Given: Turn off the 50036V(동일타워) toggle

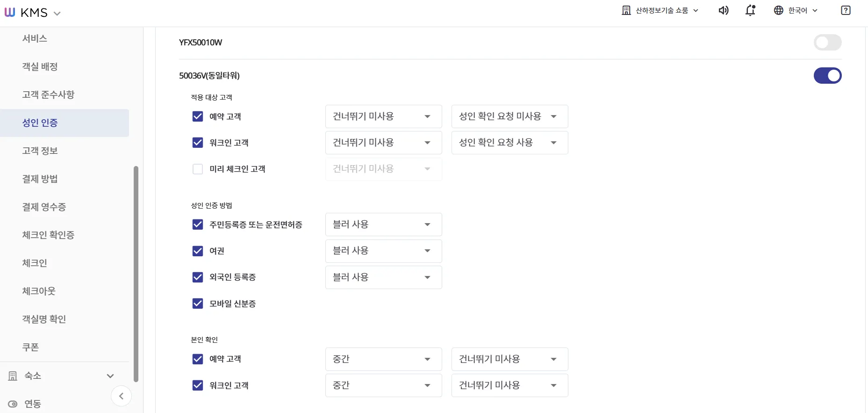Looking at the screenshot, I should click(827, 76).
